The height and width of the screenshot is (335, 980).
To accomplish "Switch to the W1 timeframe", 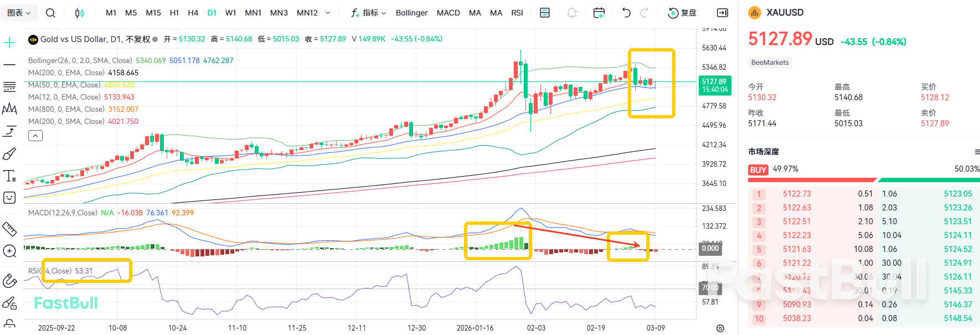I will point(231,13).
